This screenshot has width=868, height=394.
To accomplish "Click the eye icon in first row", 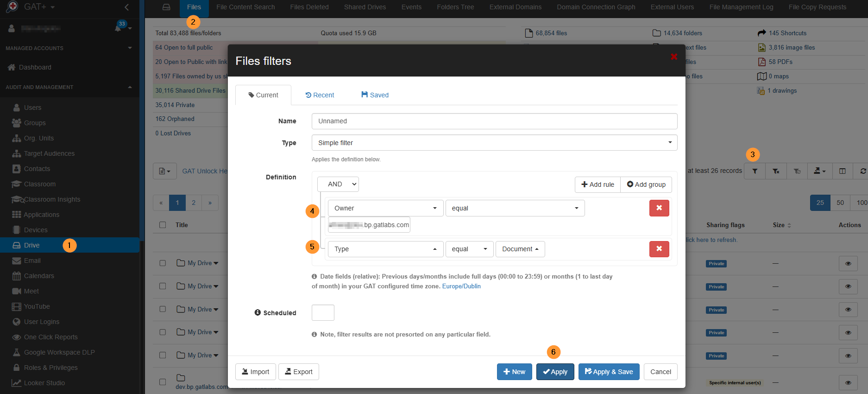I will pyautogui.click(x=848, y=263).
